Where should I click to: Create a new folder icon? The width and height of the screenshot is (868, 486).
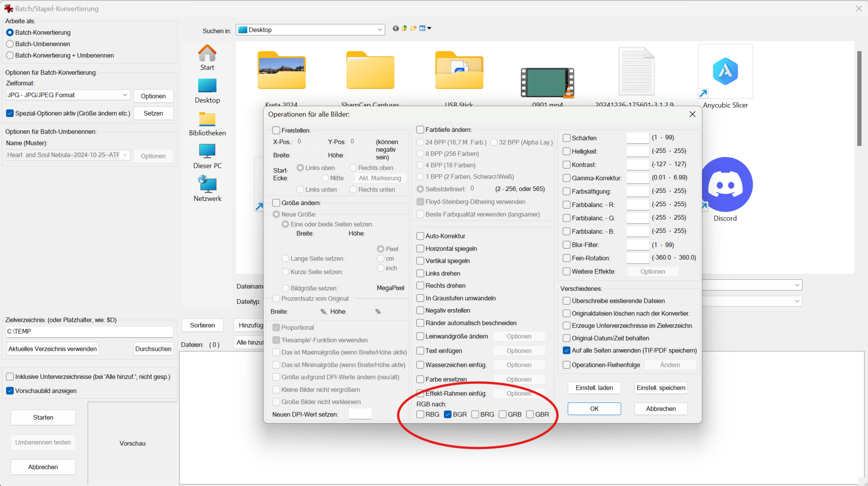click(413, 28)
